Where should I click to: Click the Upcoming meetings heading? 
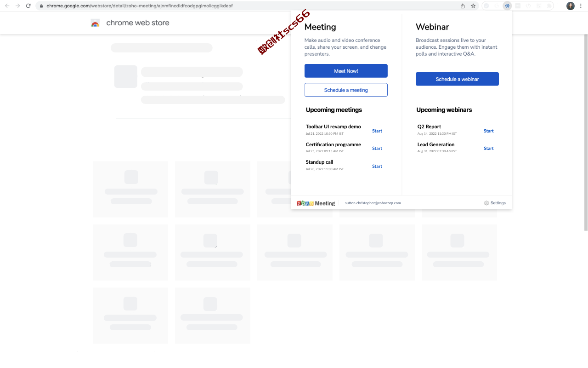point(334,110)
